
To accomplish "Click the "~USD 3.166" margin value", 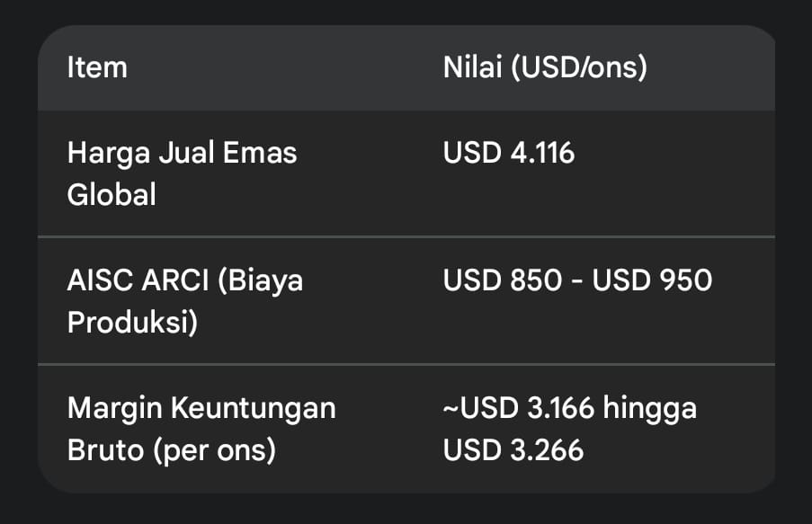I will click(519, 408).
